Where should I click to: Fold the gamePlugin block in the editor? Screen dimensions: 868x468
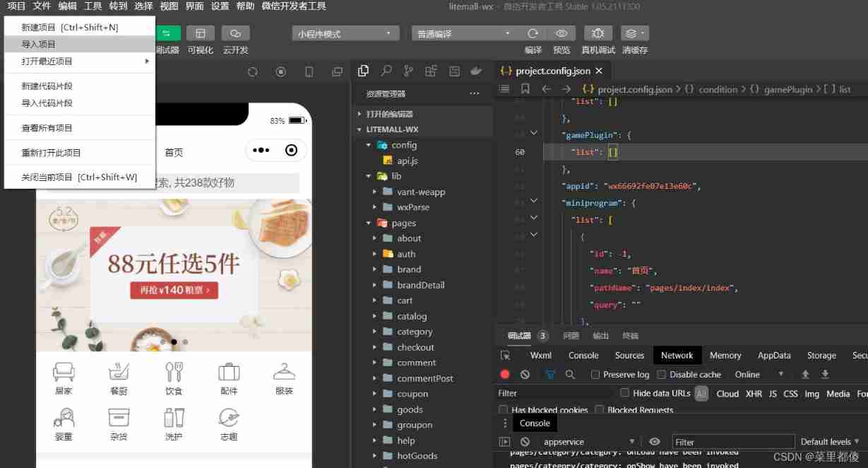pos(534,132)
